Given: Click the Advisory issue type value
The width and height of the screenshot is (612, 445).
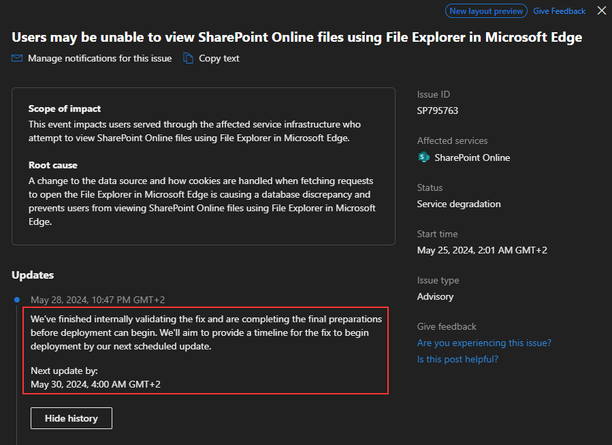Looking at the screenshot, I should [x=435, y=297].
